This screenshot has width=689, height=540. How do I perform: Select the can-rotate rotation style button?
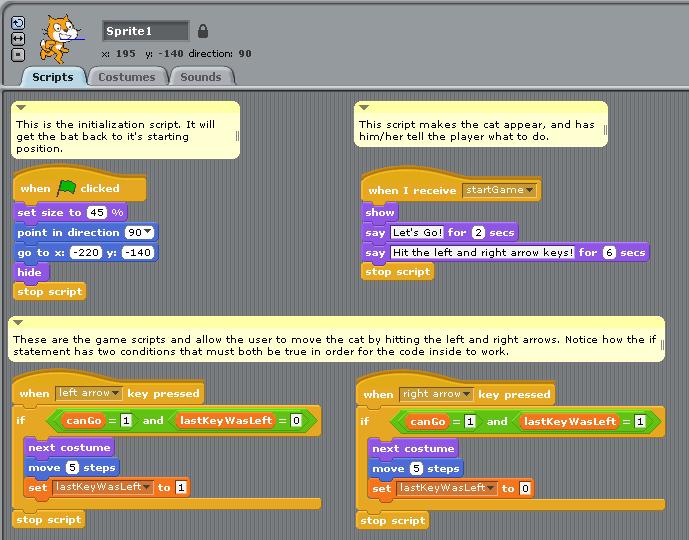tap(18, 23)
